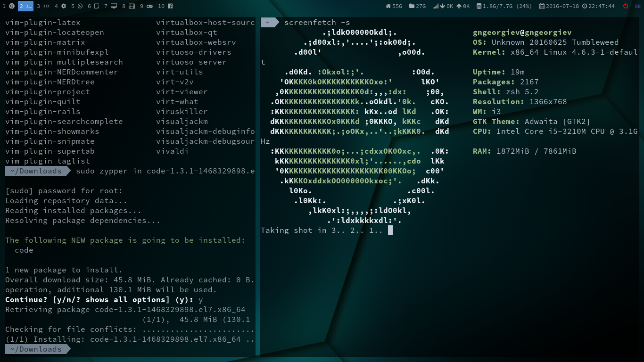
Task: Click 'vim-plugin-latex' in package list
Action: pos(43,23)
